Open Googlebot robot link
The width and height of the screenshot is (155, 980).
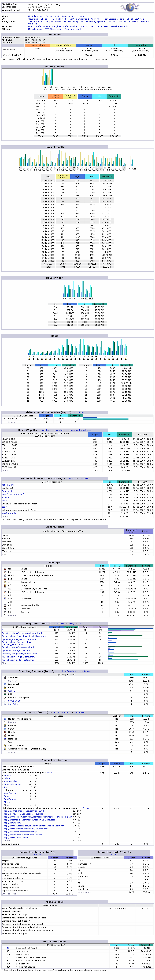pos(7,491)
